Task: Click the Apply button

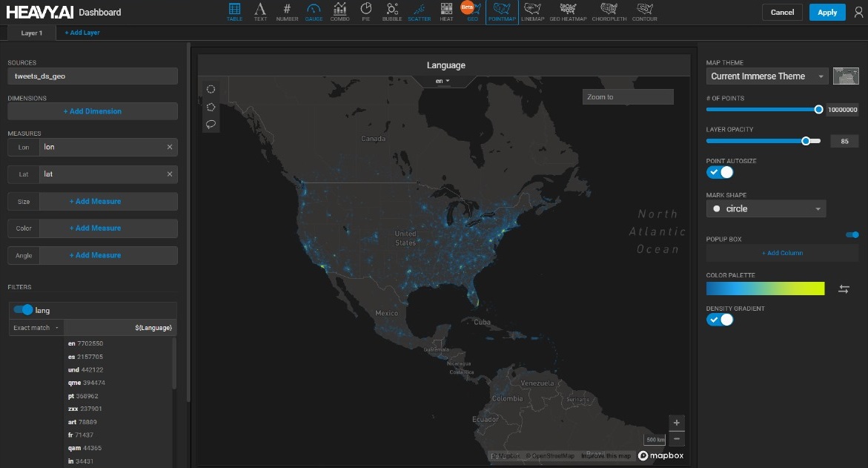Action: coord(827,13)
